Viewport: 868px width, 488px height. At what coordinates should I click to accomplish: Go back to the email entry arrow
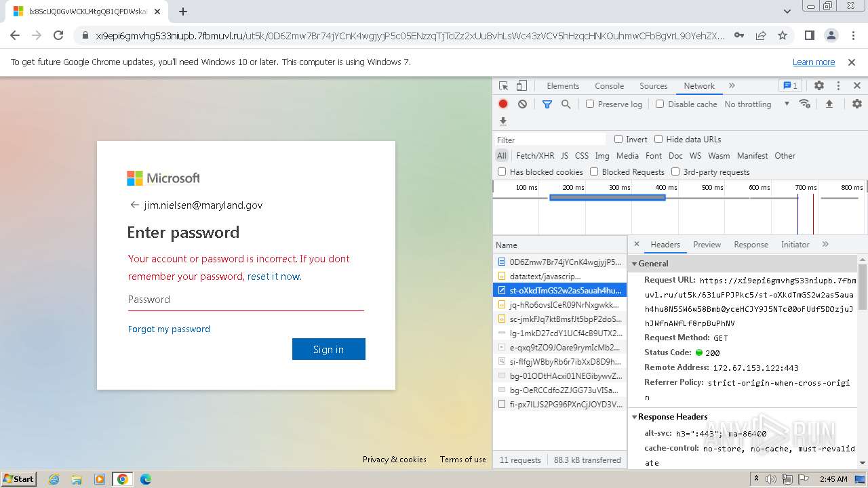tap(134, 205)
